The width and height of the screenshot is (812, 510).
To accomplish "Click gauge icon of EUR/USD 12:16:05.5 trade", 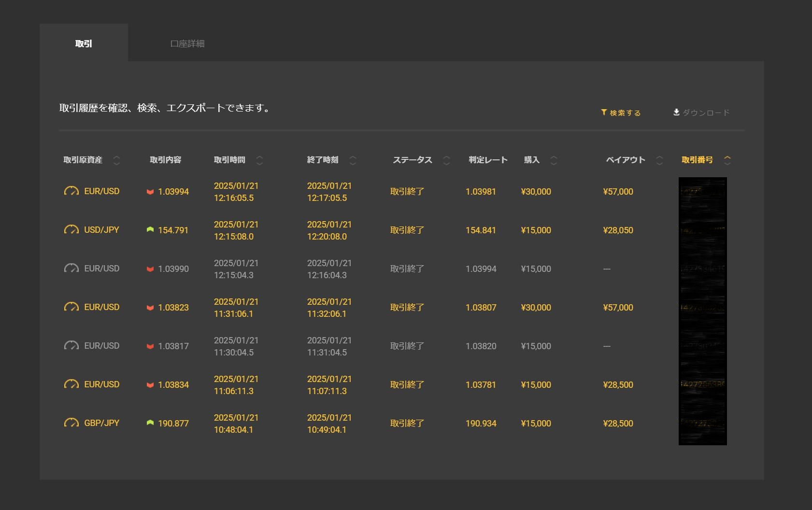I will (71, 191).
